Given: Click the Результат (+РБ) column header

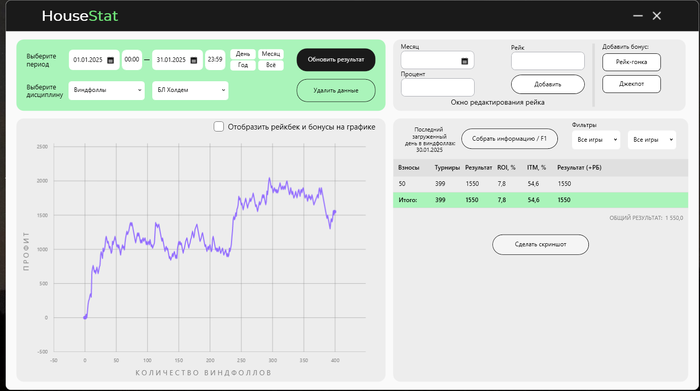Looking at the screenshot, I should click(x=579, y=168).
